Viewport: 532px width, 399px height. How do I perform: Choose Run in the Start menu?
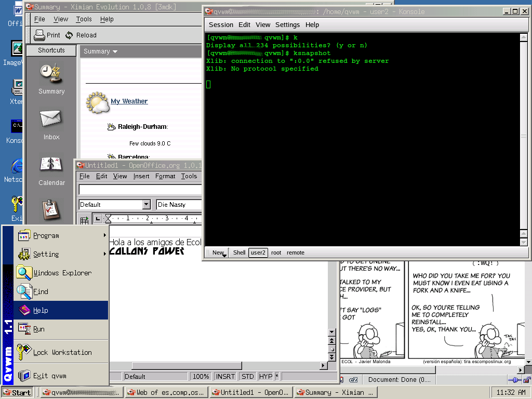coord(61,329)
